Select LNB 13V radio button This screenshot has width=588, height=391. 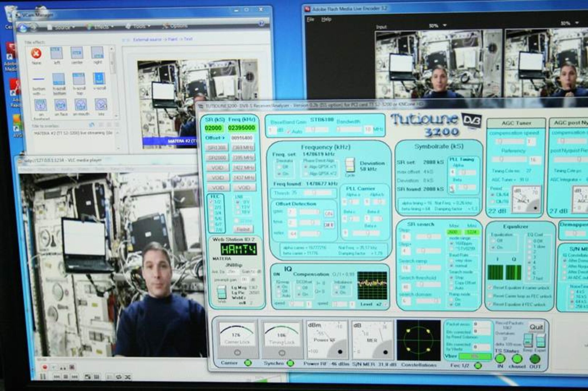238,207
